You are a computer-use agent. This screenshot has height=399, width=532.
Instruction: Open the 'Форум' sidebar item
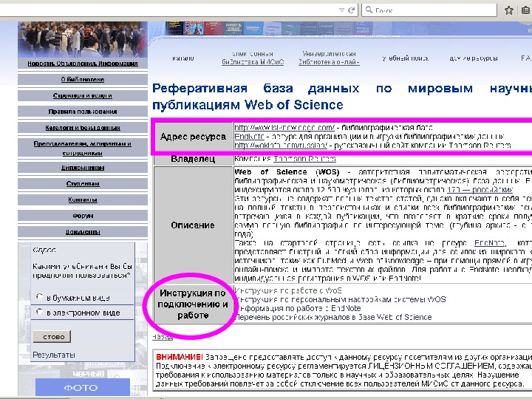[83, 216]
